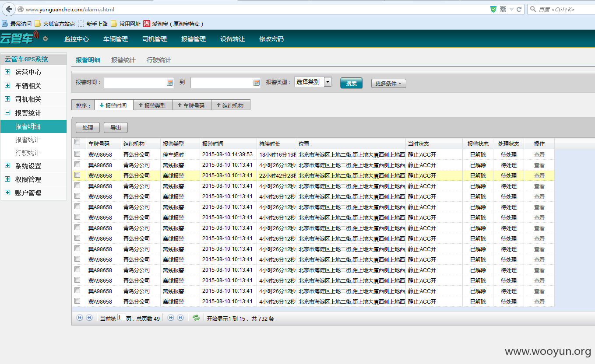The width and height of the screenshot is (595, 364).
Task: Expand the 更多条件 options
Action: pyautogui.click(x=388, y=83)
